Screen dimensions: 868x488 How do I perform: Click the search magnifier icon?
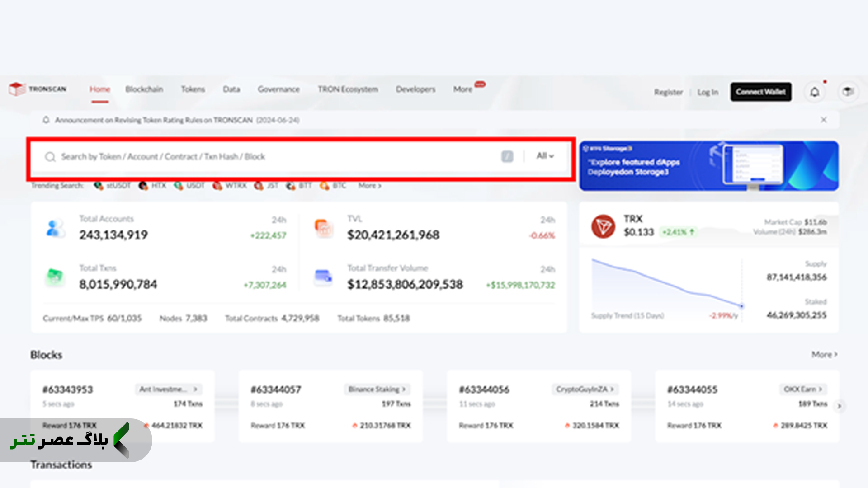50,157
